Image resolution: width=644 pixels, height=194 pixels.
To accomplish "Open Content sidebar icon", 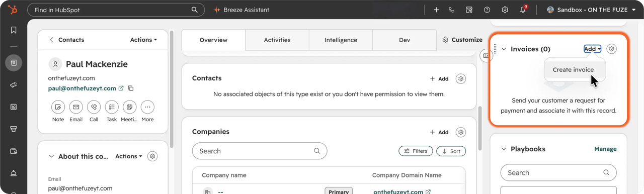I will pos(14,107).
